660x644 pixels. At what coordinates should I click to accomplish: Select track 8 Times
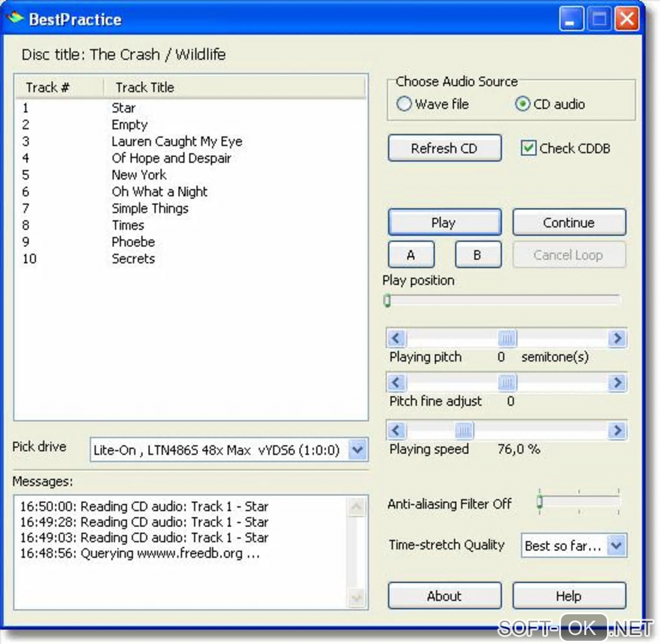(190, 226)
